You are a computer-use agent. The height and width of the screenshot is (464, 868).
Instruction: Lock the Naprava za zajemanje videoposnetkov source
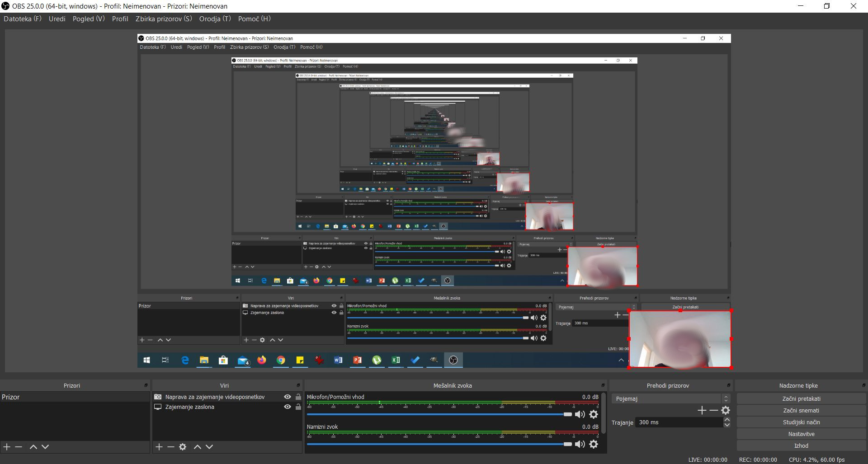[298, 397]
